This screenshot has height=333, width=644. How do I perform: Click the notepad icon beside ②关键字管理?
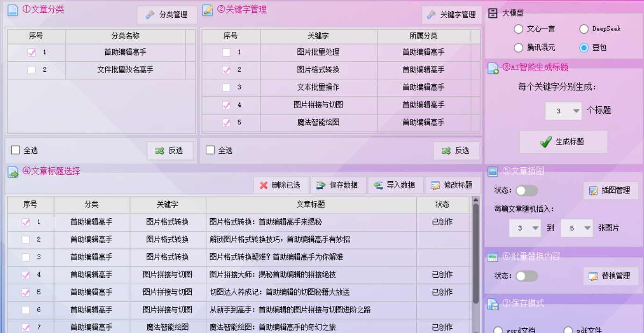(x=208, y=10)
